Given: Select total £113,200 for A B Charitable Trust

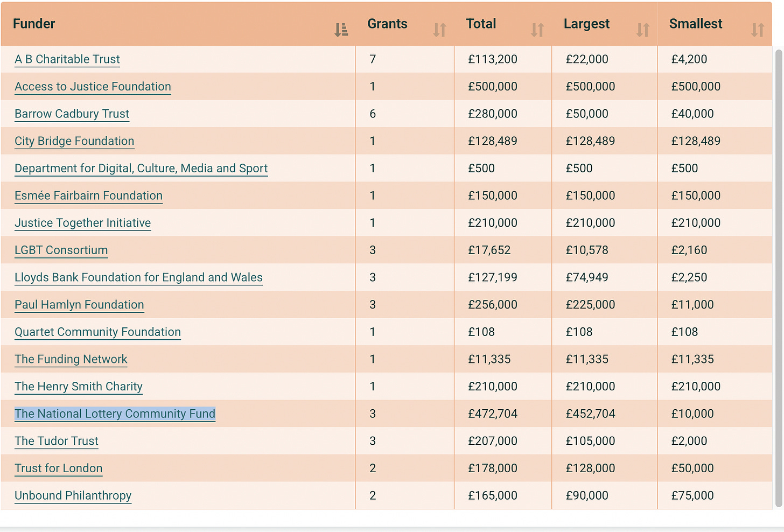Looking at the screenshot, I should pyautogui.click(x=493, y=59).
